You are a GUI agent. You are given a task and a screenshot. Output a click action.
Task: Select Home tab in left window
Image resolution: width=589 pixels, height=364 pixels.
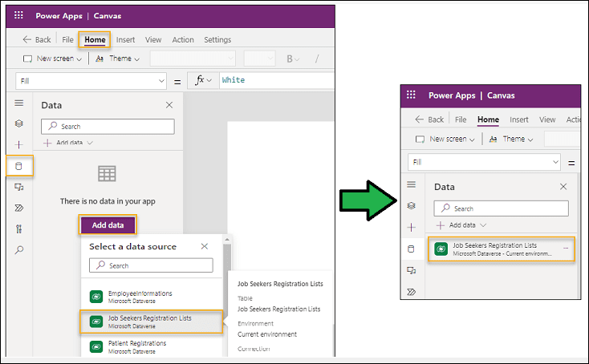95,39
